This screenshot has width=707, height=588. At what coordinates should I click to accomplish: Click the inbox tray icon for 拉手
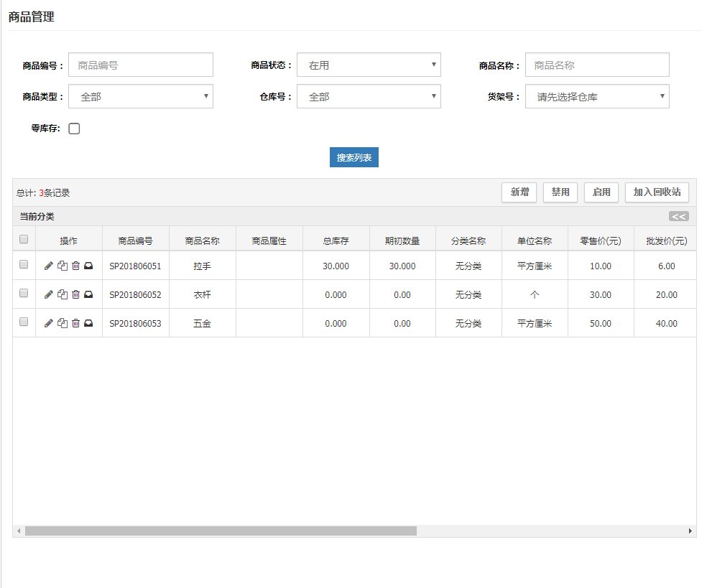coord(88,266)
